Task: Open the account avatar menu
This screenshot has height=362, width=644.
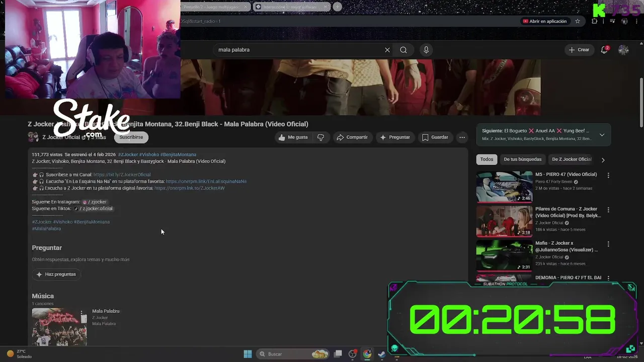Action: [x=623, y=50]
